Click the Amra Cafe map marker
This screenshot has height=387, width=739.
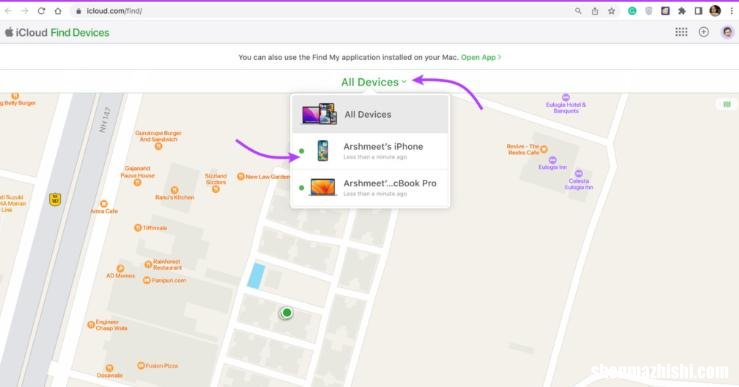[x=104, y=204]
